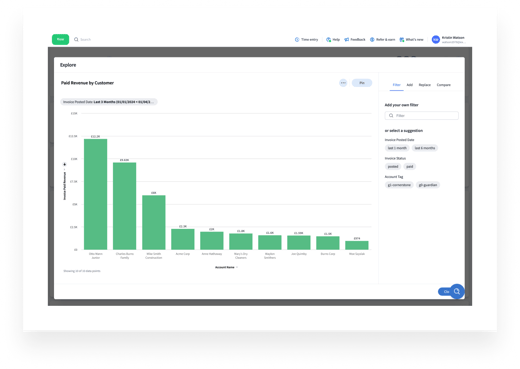Viewport: 520px width, 369px height.
Task: Click the tallest first customer bar
Action: coord(95,194)
